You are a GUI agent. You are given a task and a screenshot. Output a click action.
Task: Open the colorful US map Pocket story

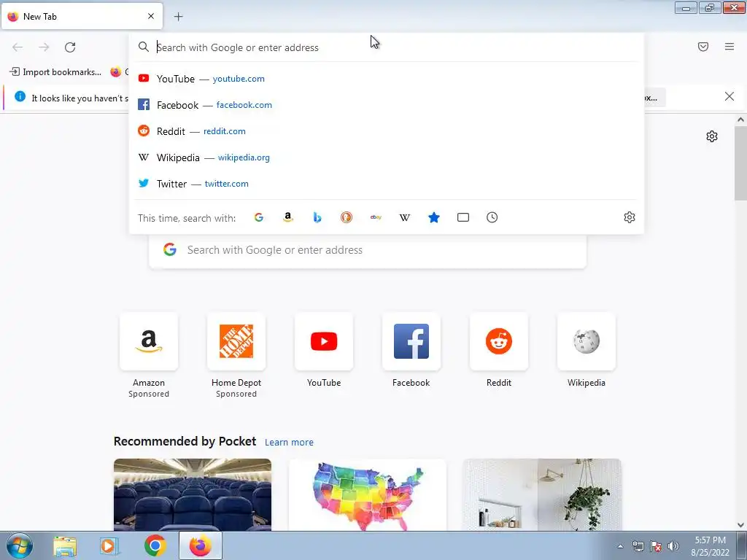tap(368, 495)
